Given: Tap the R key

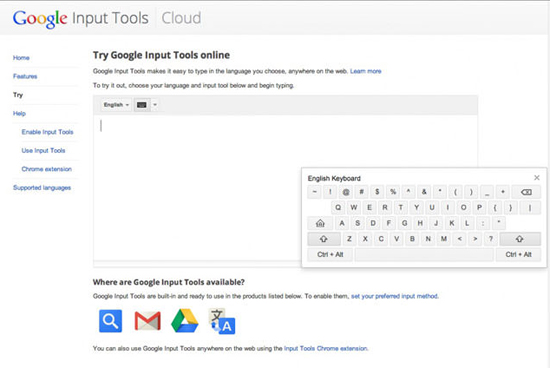Looking at the screenshot, I should (385, 208).
